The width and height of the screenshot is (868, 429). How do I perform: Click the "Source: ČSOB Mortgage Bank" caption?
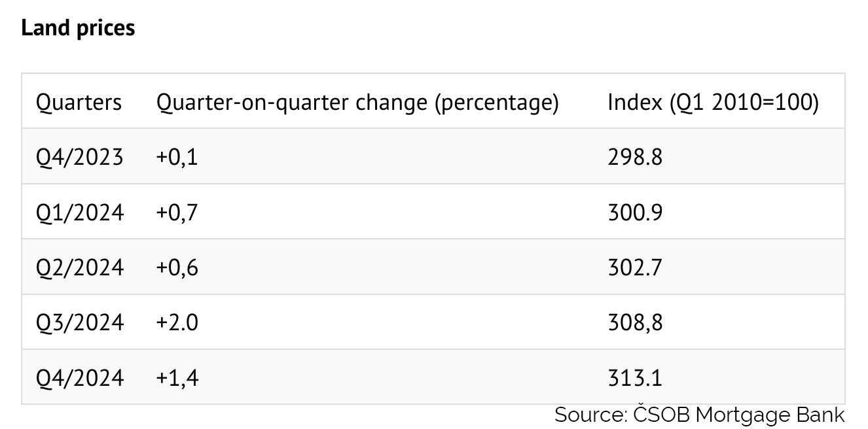tap(699, 415)
